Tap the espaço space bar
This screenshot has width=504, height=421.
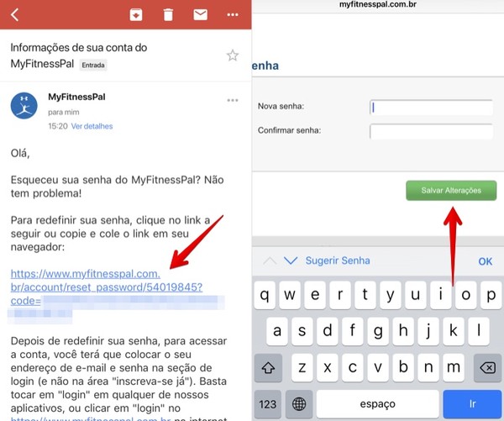[377, 404]
